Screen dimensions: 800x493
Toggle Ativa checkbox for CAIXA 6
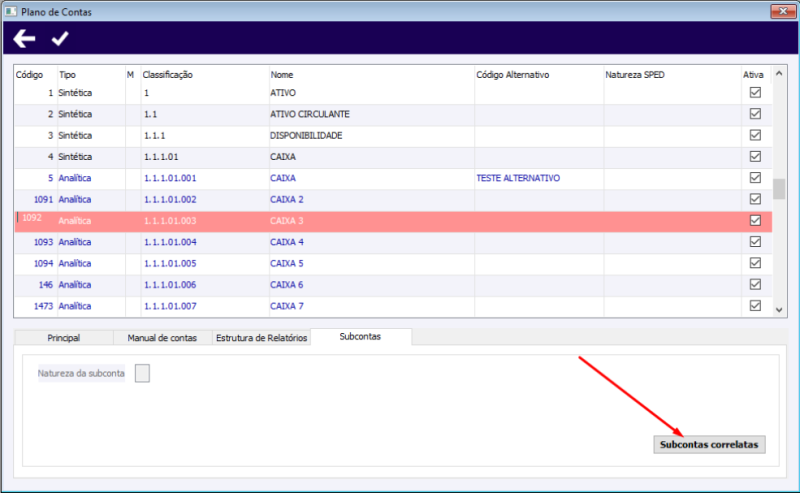755,284
